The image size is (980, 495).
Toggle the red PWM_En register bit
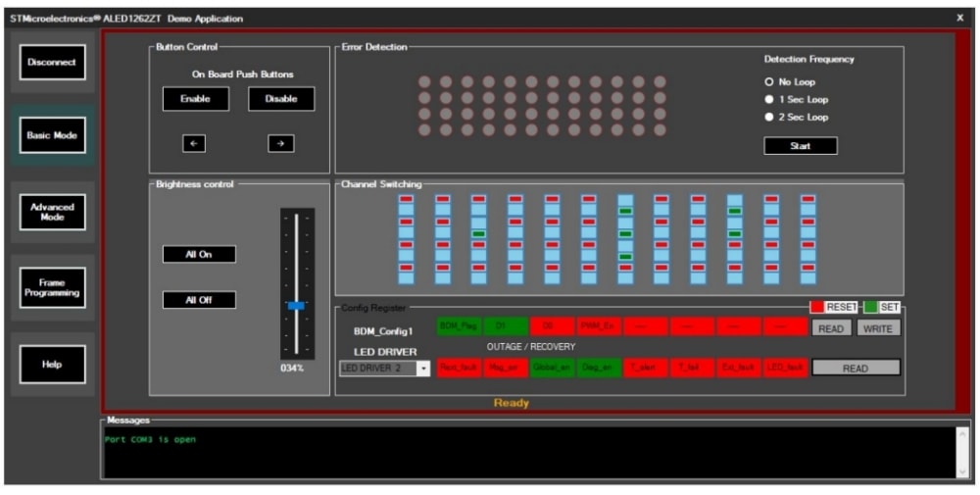[x=597, y=325]
